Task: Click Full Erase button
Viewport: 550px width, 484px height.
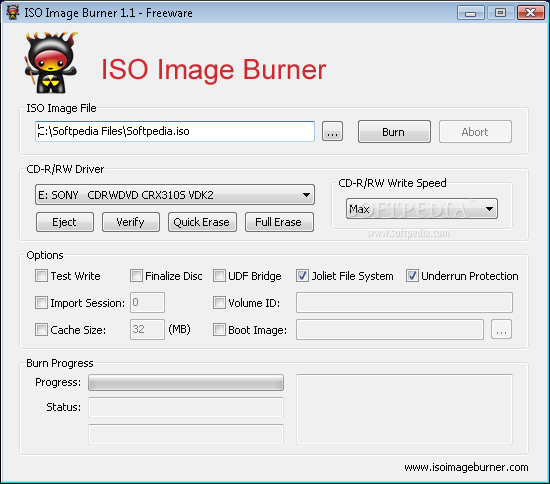Action: click(279, 222)
